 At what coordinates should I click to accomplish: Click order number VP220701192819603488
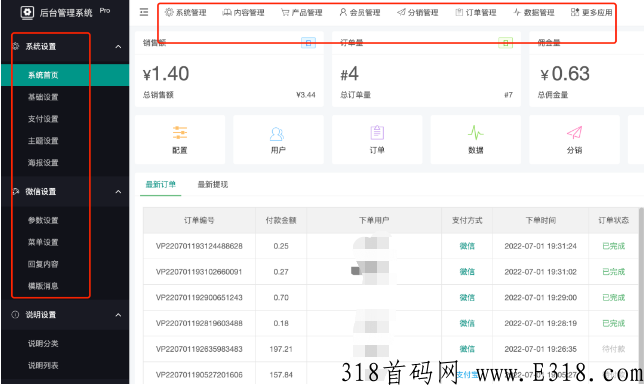[x=199, y=323]
